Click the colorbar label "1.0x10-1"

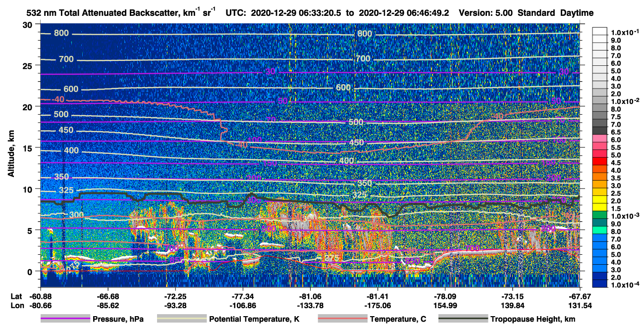(624, 32)
